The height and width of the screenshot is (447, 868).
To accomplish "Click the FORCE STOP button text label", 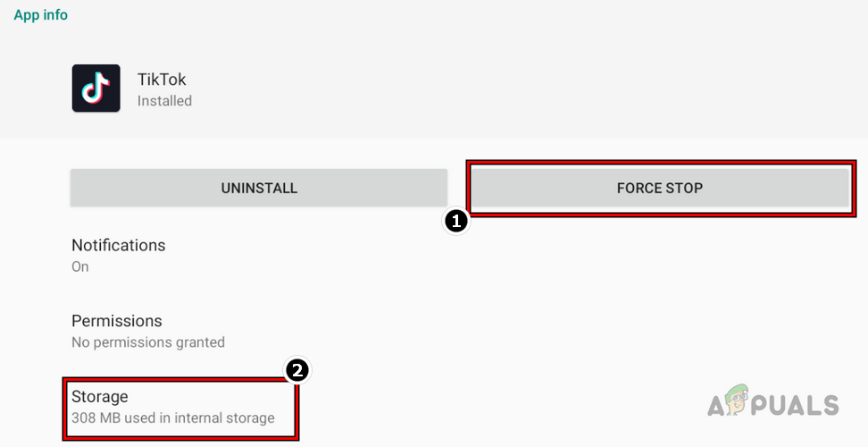I will [x=659, y=189].
